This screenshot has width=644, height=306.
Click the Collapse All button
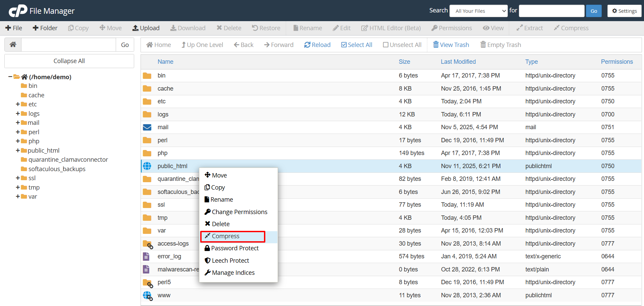pos(69,61)
